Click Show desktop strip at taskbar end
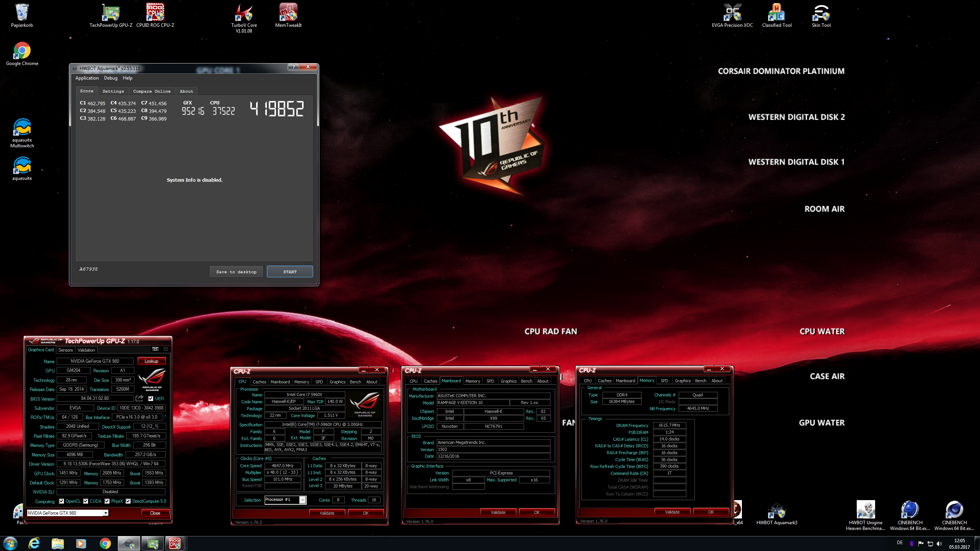Image resolution: width=980 pixels, height=551 pixels. click(x=977, y=544)
